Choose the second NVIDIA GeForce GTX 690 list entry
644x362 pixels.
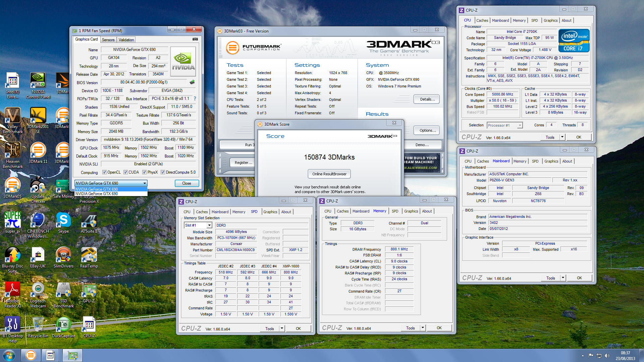coord(111,194)
